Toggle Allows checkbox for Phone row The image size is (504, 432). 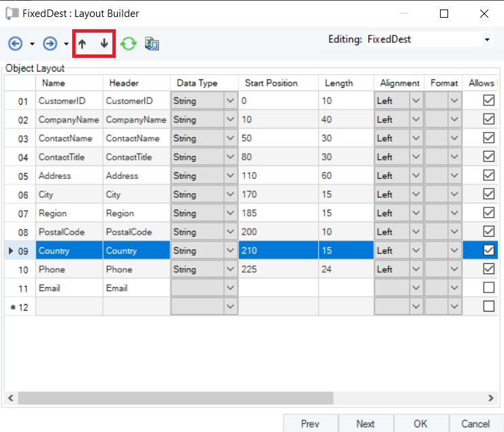488,269
